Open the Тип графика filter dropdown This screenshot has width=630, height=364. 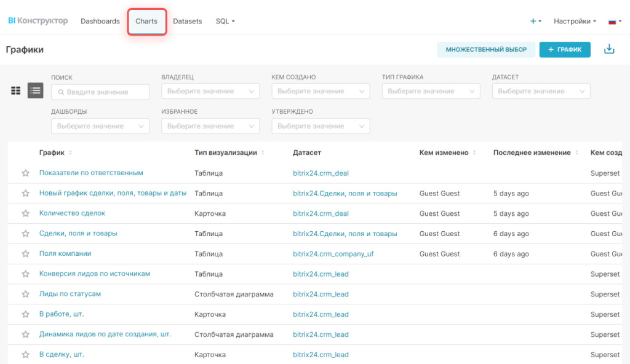tap(431, 91)
